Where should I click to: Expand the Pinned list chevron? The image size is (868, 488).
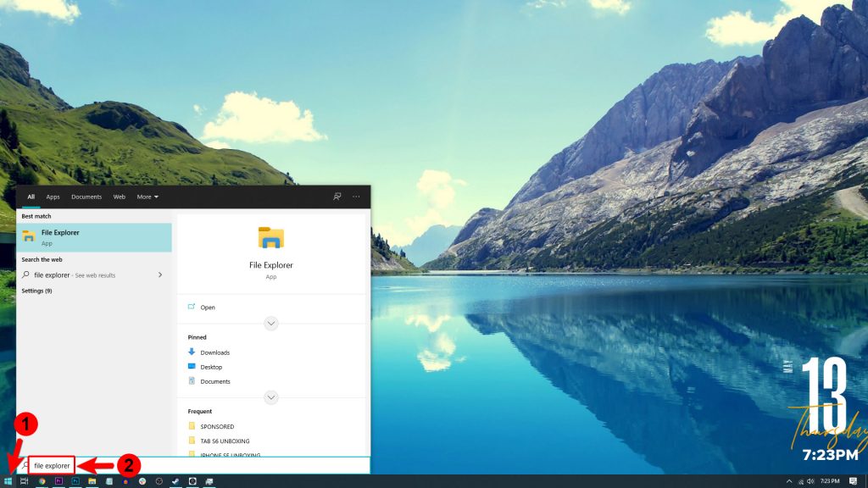coord(270,397)
